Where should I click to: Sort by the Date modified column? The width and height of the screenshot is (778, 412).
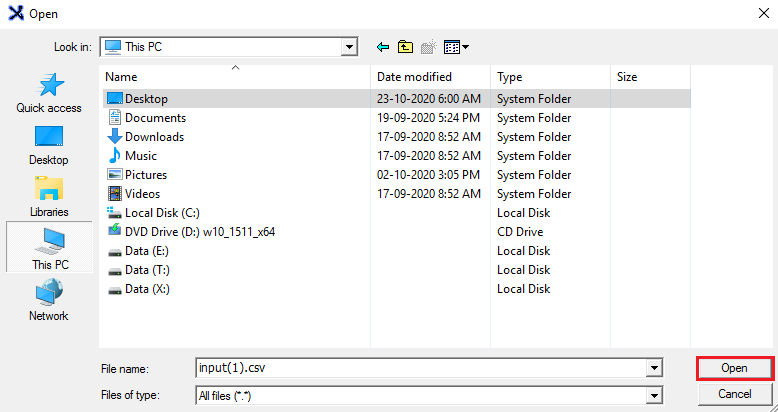(x=431, y=77)
